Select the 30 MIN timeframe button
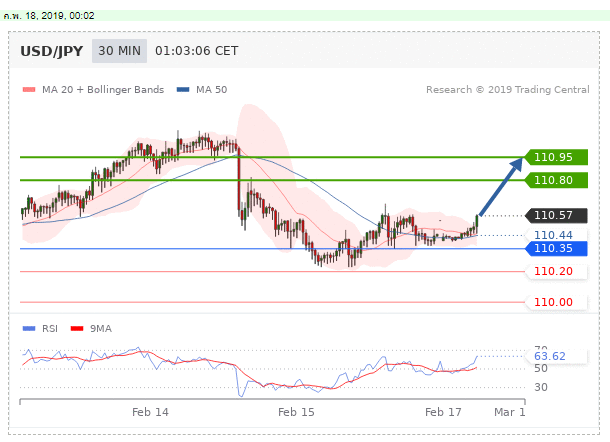This screenshot has height=442, width=610. (x=119, y=51)
